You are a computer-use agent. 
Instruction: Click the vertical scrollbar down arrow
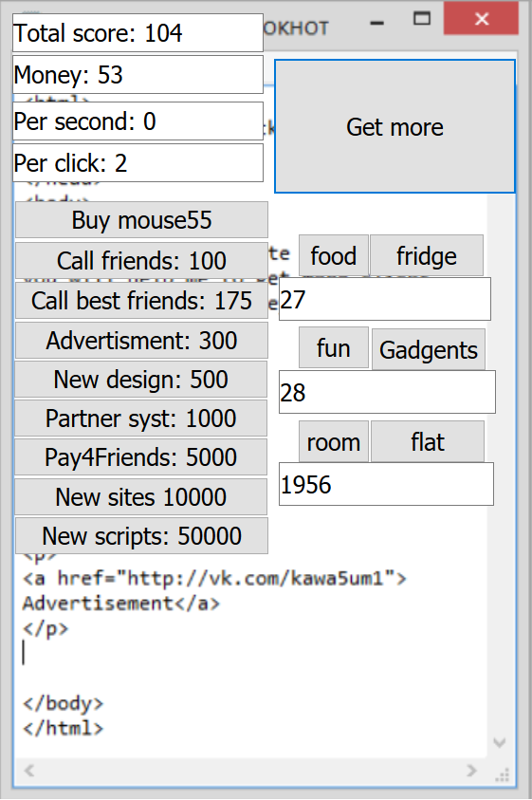pos(500,742)
